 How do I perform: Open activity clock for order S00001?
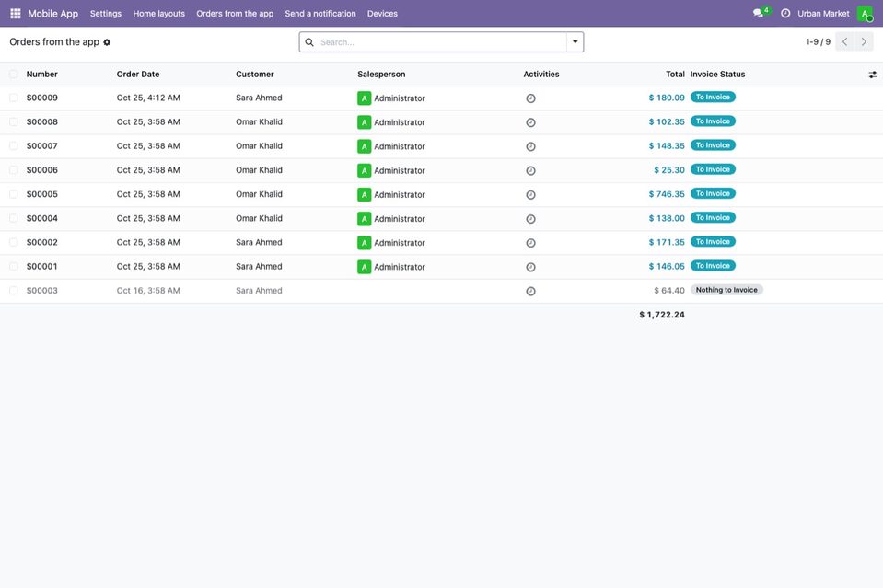tap(530, 267)
